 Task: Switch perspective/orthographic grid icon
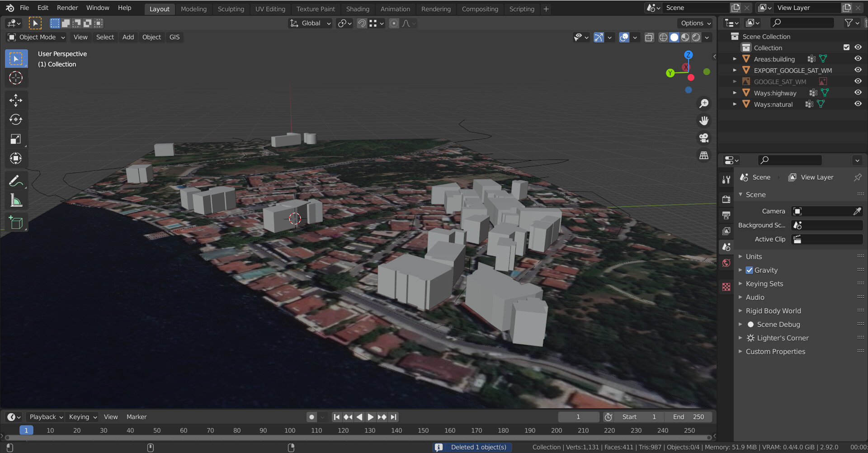(704, 155)
